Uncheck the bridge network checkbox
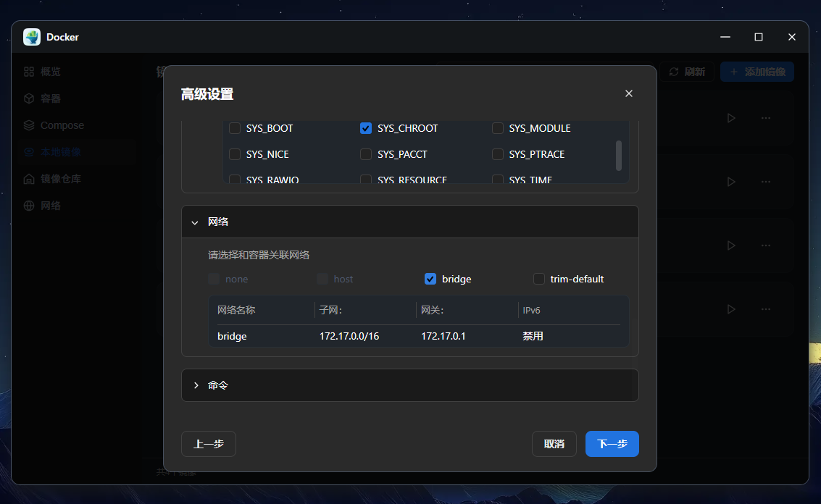Viewport: 821px width, 504px height. click(x=430, y=279)
